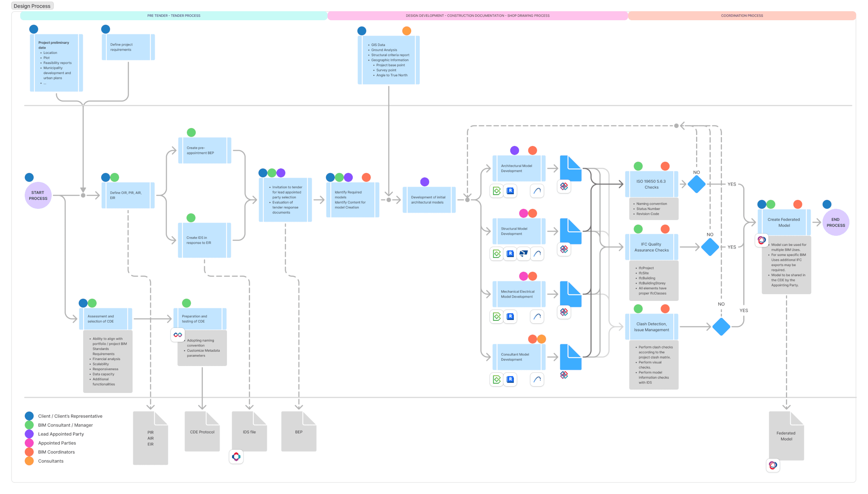Toggle the pink Appointed Parties dot above Structural Model Development
The height and width of the screenshot is (494, 868).
(523, 213)
